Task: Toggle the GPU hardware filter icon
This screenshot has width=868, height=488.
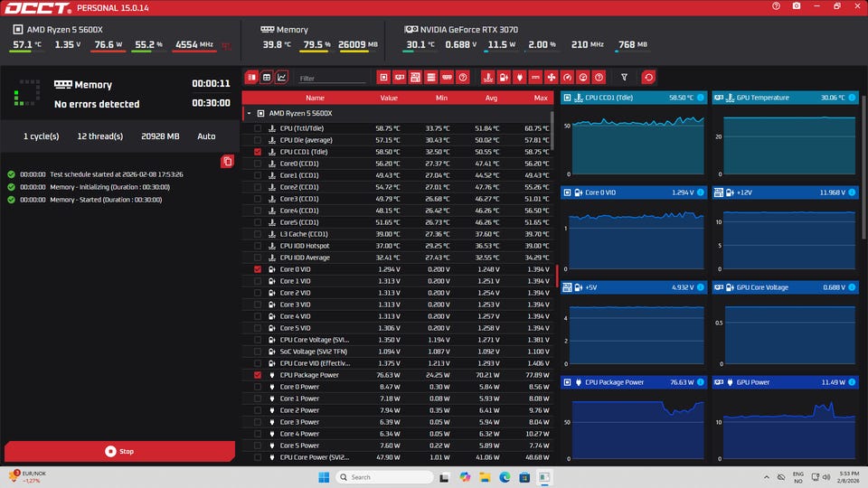Action: click(x=400, y=78)
